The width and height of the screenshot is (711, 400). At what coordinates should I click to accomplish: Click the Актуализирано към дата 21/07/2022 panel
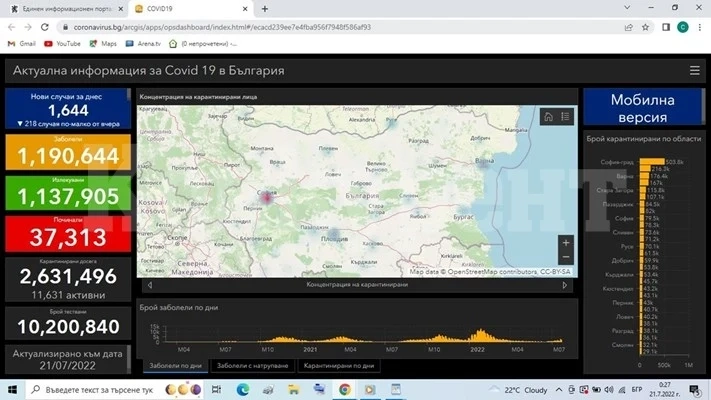click(68, 359)
